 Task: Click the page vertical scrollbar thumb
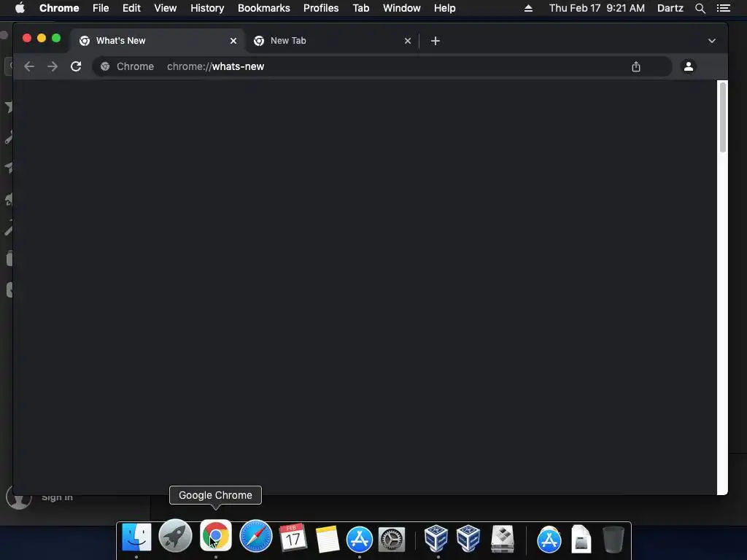(723, 117)
